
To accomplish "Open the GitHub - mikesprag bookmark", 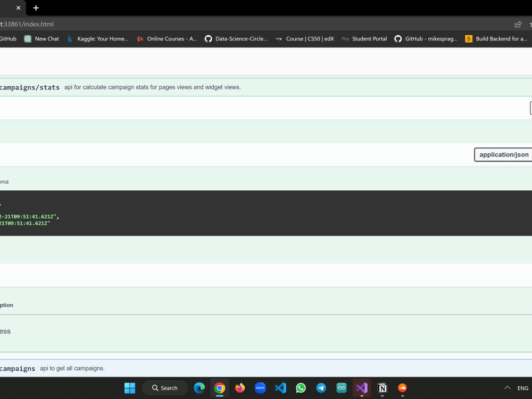I will click(x=426, y=38).
